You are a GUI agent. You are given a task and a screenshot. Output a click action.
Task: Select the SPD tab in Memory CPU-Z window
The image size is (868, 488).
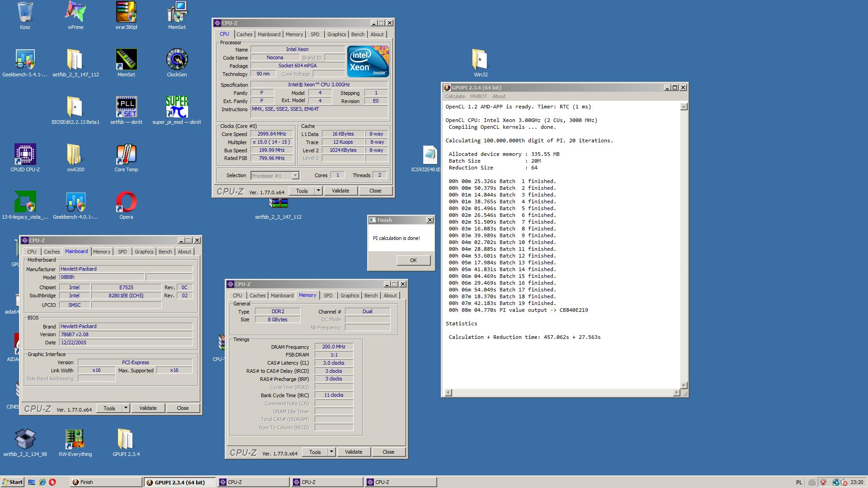pos(328,296)
